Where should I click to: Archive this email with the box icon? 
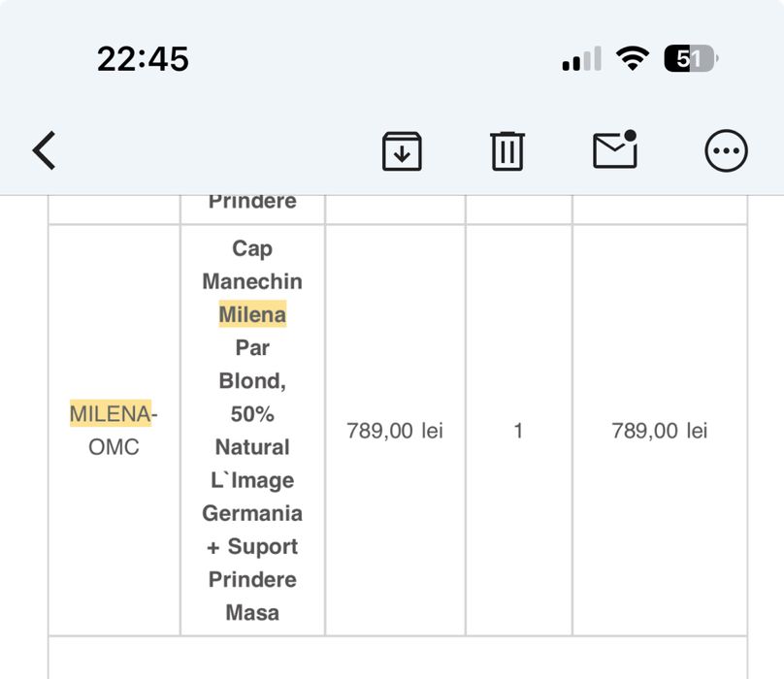coord(402,151)
